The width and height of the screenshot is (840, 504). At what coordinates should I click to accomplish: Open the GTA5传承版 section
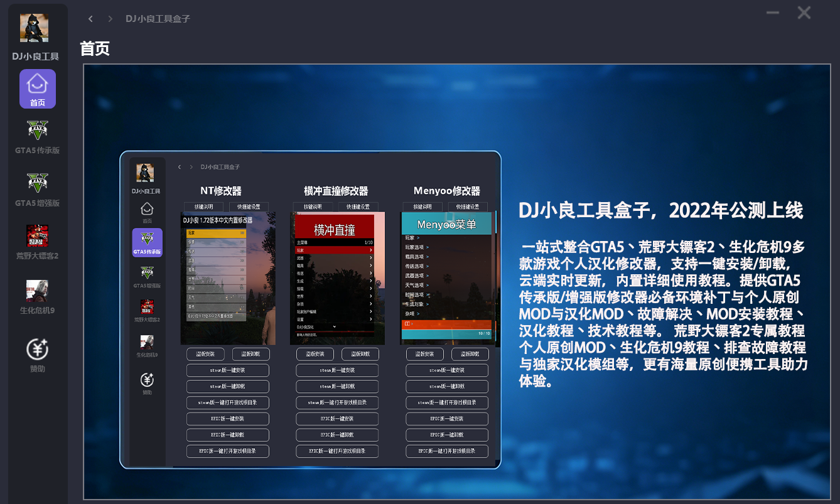(38, 137)
